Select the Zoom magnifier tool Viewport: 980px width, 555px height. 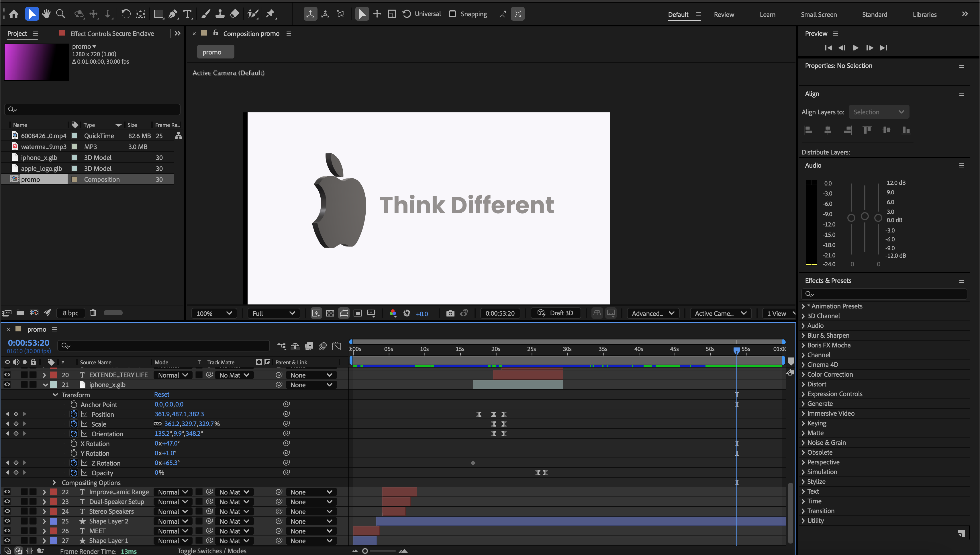[60, 14]
